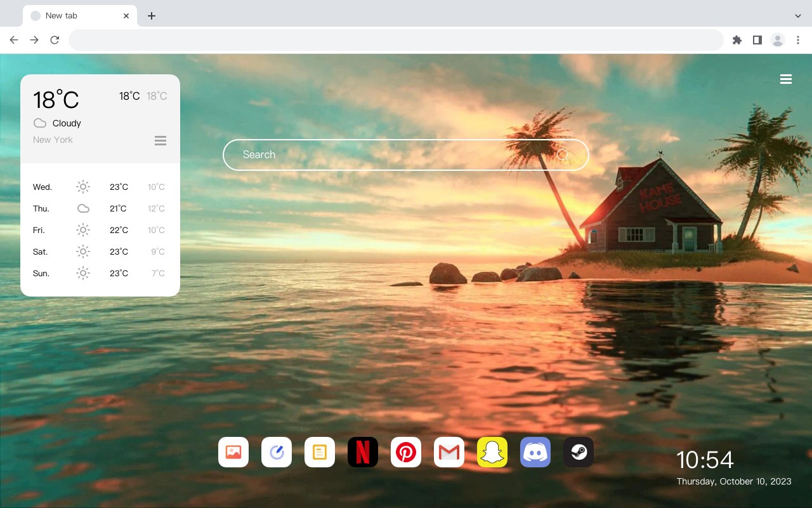Image resolution: width=812 pixels, height=508 pixels.
Task: Go back to the previous page
Action: (x=14, y=40)
